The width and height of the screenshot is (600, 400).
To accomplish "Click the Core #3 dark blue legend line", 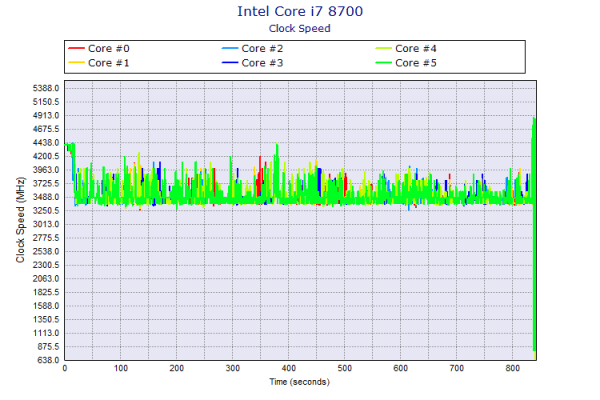I will [x=230, y=62].
